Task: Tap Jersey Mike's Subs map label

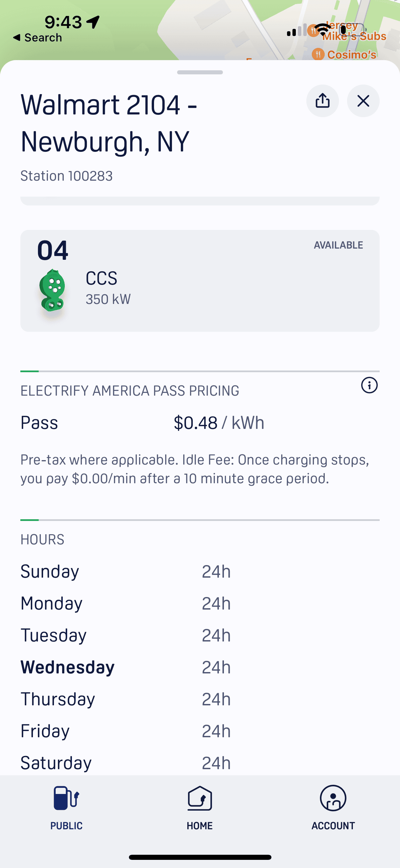Action: [354, 36]
